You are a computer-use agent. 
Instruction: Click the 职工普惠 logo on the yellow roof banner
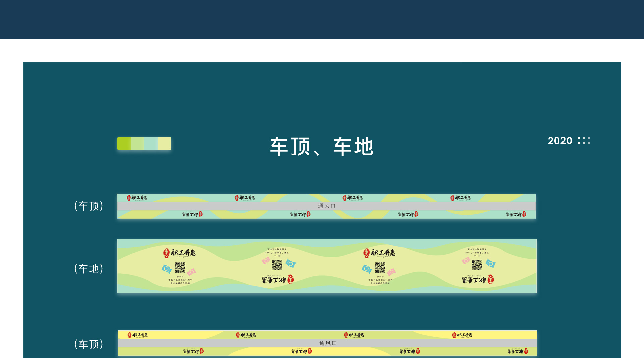tap(141, 334)
